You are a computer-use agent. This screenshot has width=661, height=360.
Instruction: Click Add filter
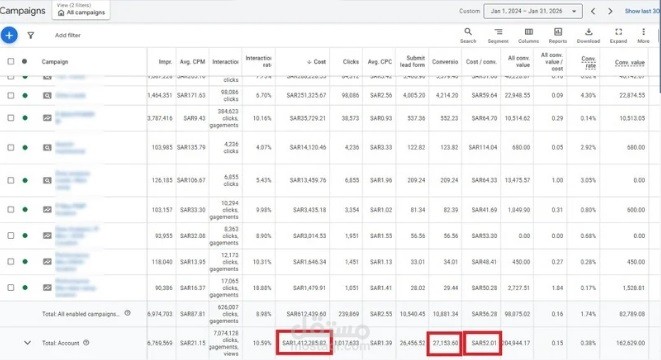pyautogui.click(x=68, y=35)
